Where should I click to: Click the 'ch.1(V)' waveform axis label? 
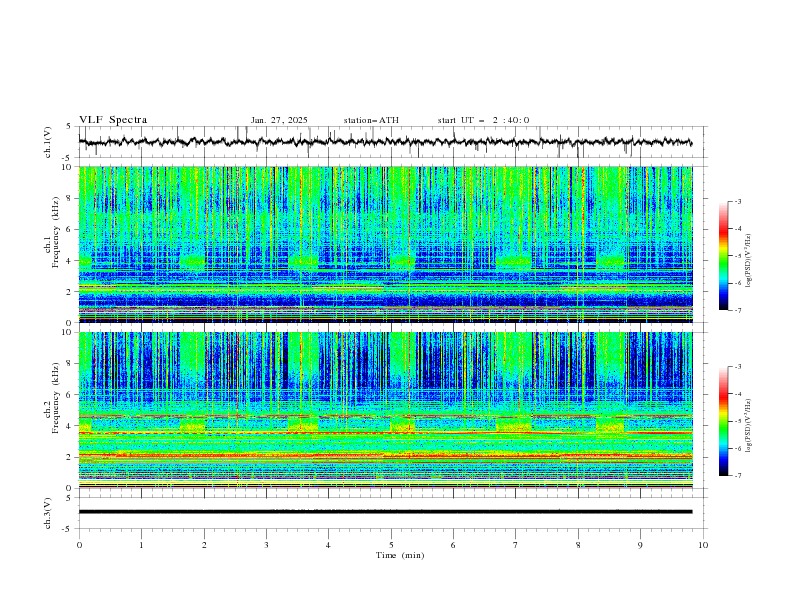[x=48, y=142]
